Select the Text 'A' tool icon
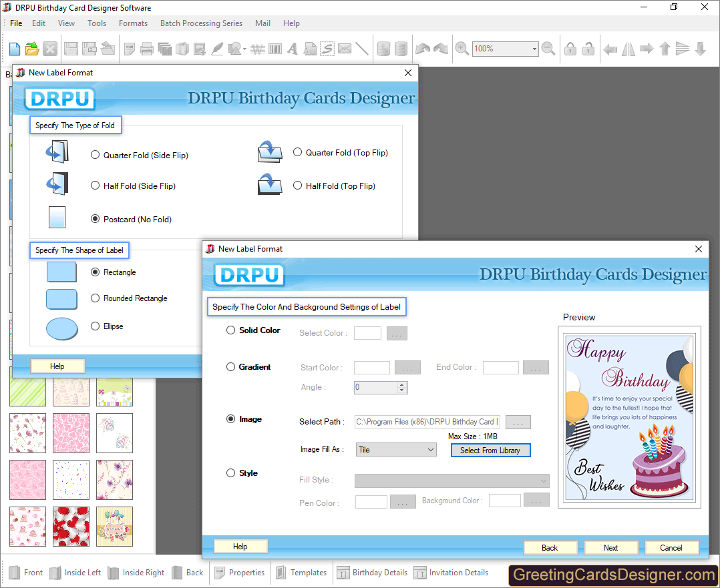Image resolution: width=720 pixels, height=588 pixels. [292, 49]
